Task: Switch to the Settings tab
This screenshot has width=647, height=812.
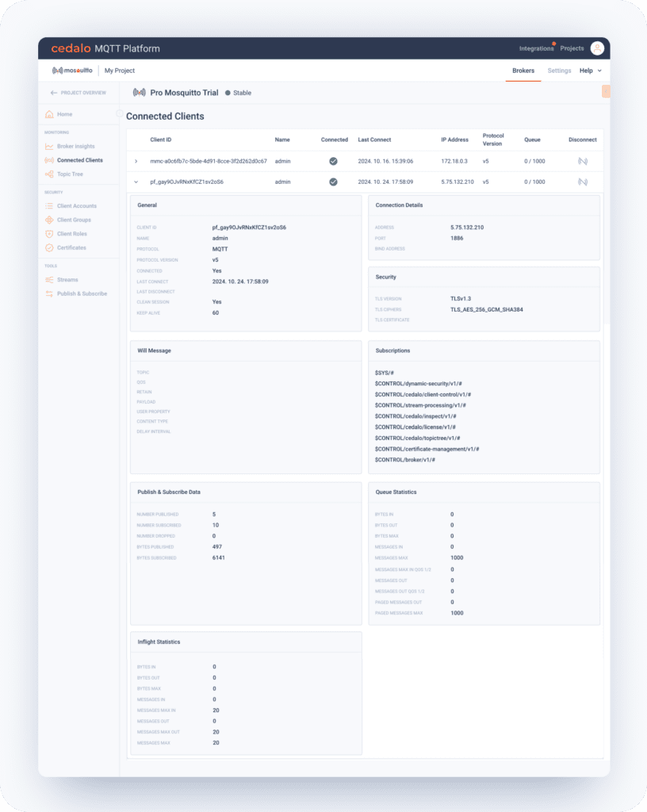Action: coord(559,71)
